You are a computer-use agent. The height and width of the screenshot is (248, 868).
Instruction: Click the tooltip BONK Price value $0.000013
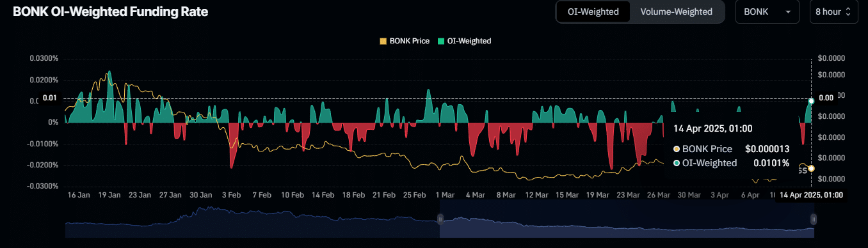tap(768, 149)
